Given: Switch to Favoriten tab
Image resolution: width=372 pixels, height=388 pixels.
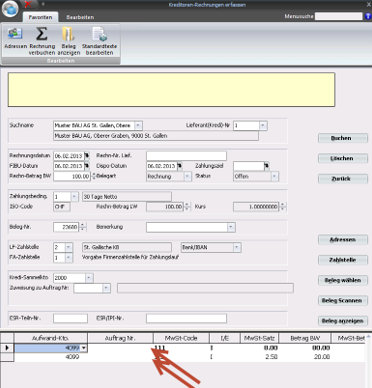Looking at the screenshot, I should [40, 17].
